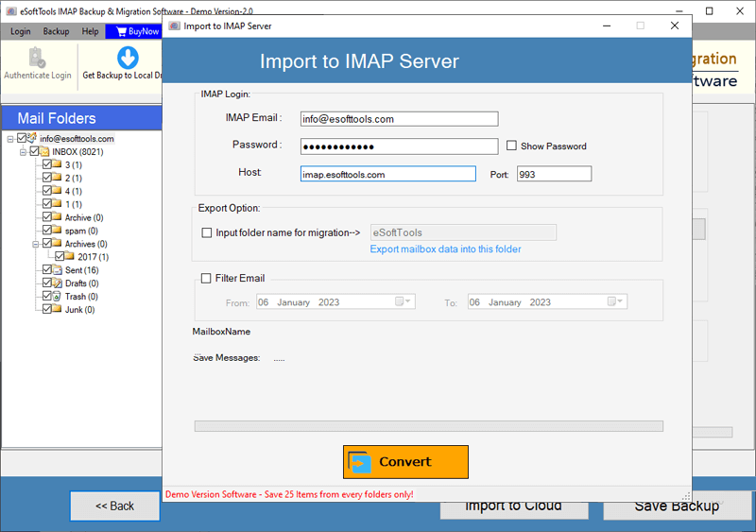This screenshot has width=756, height=532.
Task: Click the Port field showing 993
Action: (x=554, y=174)
